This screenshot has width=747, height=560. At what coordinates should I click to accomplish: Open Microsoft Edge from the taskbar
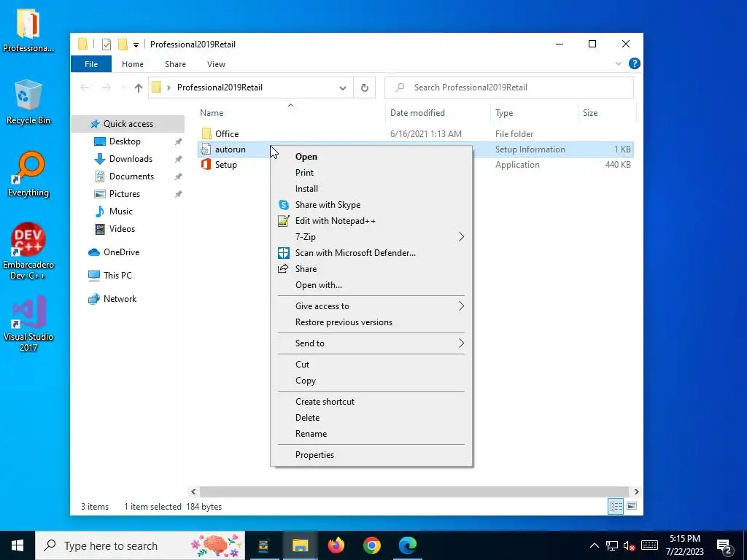click(x=407, y=545)
